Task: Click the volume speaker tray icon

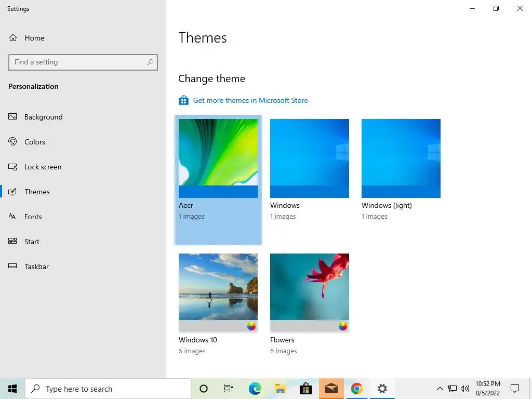Action: pyautogui.click(x=465, y=389)
